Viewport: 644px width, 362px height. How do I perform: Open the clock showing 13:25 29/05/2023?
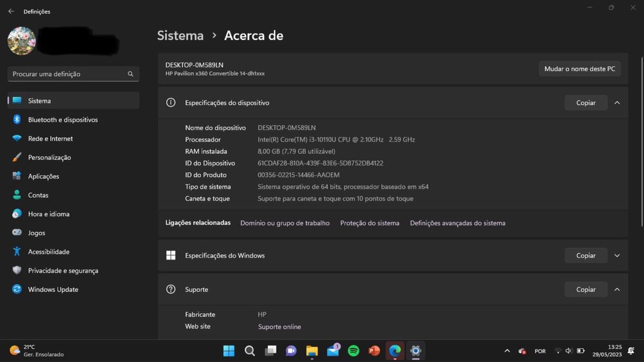point(607,350)
